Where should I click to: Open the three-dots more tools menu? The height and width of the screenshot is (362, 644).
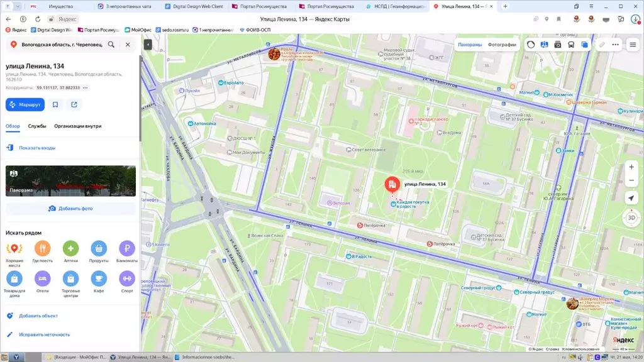615,45
